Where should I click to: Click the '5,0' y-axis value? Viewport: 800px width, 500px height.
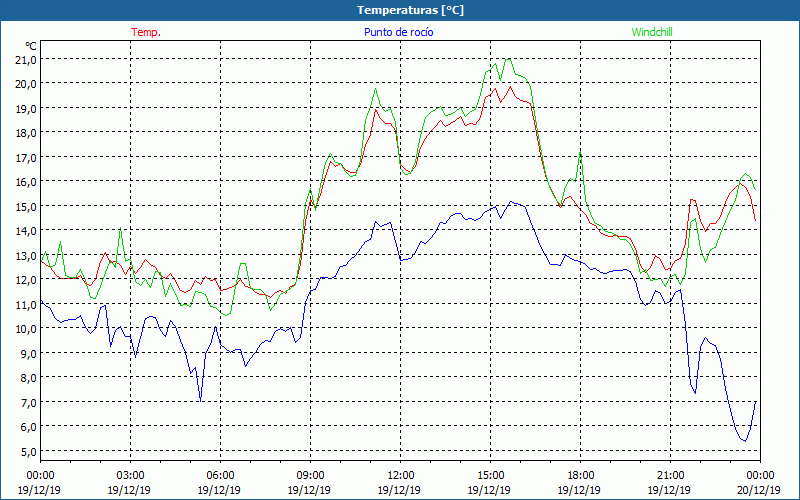29,451
